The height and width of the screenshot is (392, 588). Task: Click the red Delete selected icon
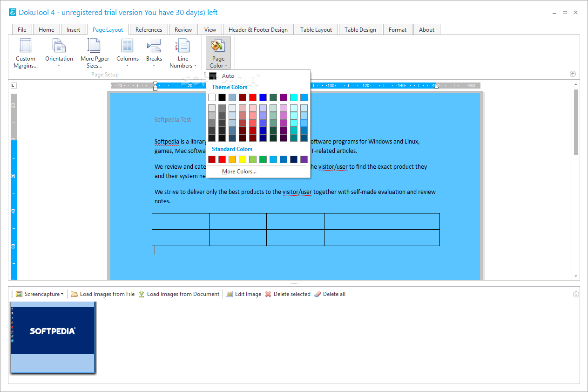coord(268,294)
